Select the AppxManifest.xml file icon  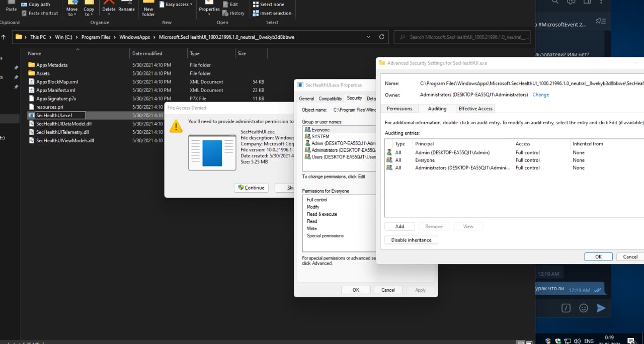(32, 90)
